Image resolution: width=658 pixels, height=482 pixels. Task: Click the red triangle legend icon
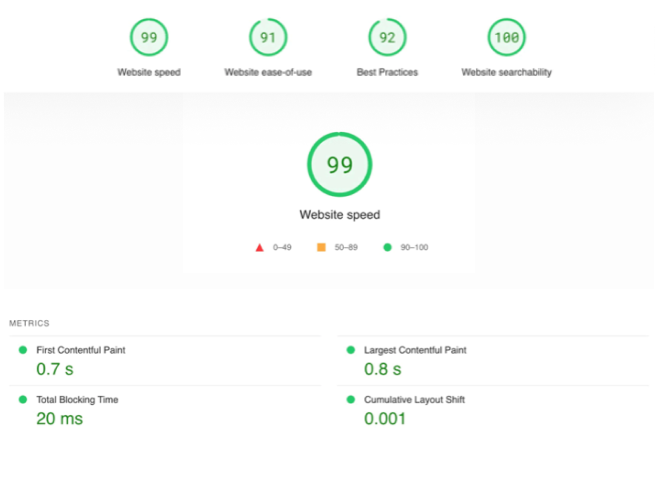click(x=259, y=246)
